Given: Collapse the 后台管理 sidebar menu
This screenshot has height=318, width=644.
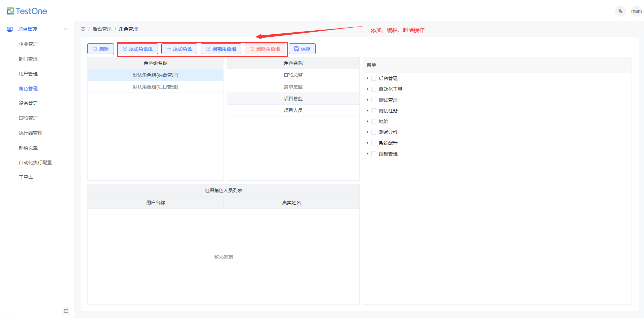Looking at the screenshot, I should point(65,29).
